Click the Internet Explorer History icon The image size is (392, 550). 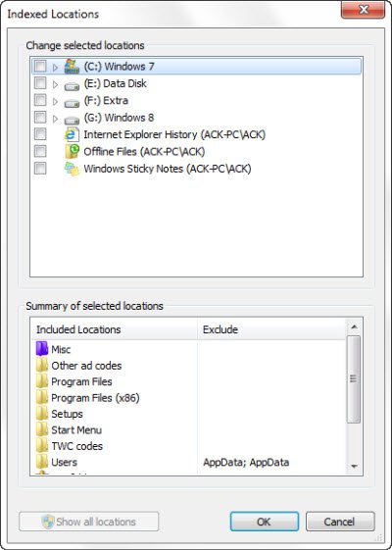(72, 134)
